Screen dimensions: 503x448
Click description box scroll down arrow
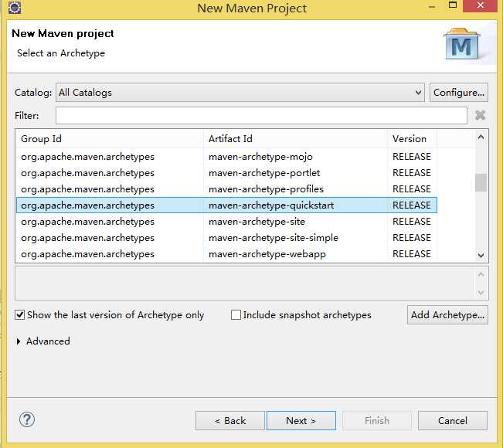481,293
